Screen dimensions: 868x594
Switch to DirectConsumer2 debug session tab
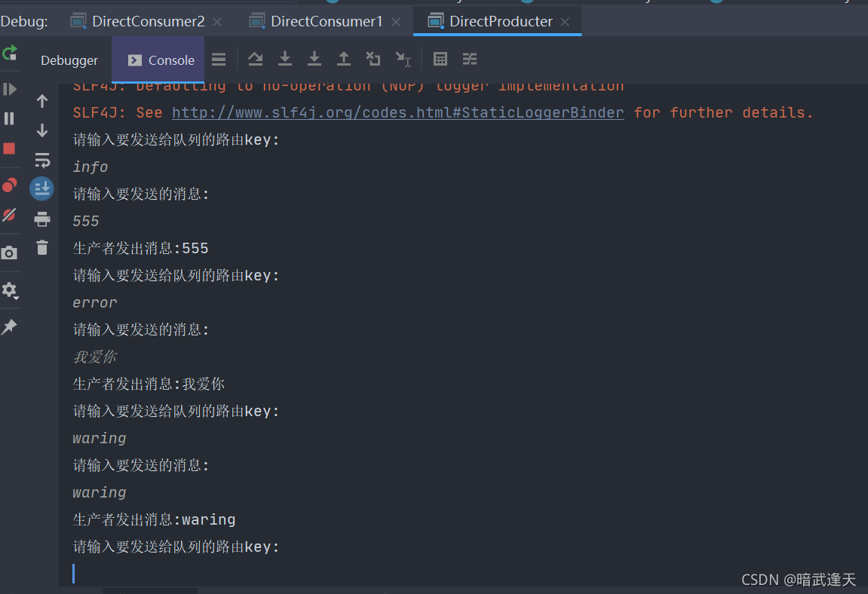(149, 22)
